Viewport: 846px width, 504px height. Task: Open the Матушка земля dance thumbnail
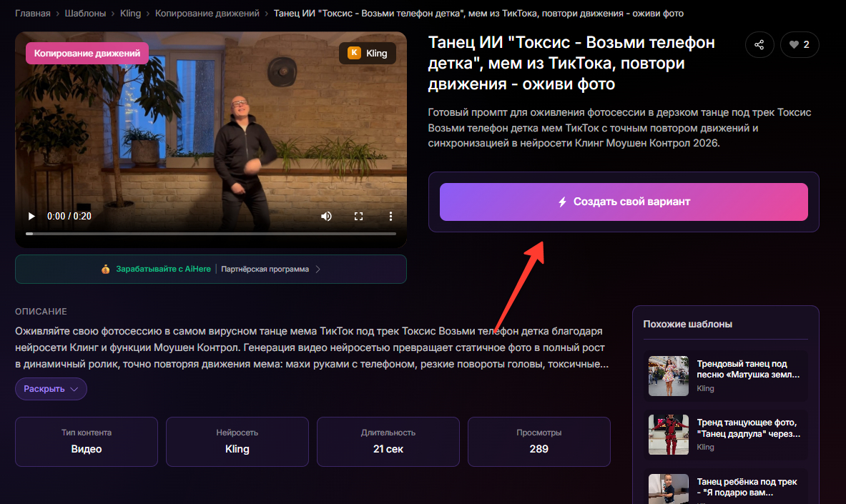(x=668, y=376)
